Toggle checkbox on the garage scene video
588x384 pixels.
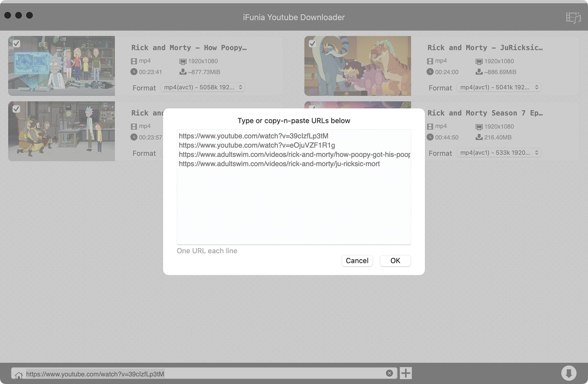coord(16,109)
